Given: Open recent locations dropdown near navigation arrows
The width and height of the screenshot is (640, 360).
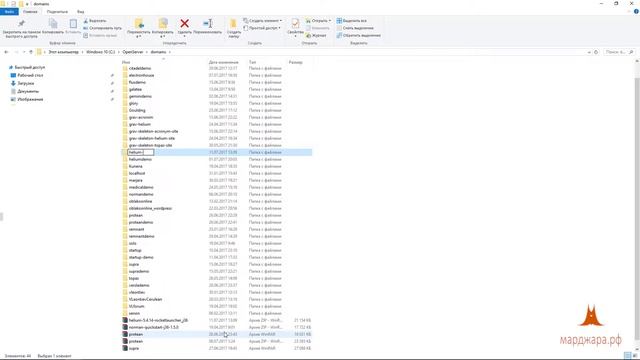Looking at the screenshot, I should point(24,52).
